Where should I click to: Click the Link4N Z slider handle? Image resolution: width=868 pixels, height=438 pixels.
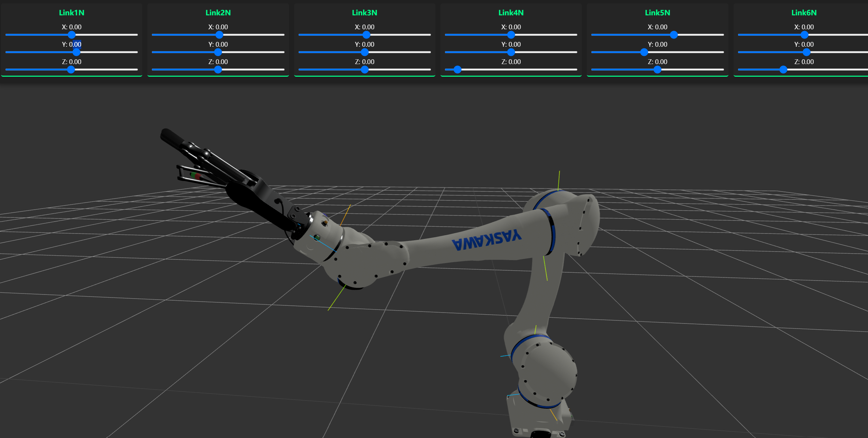click(x=458, y=70)
